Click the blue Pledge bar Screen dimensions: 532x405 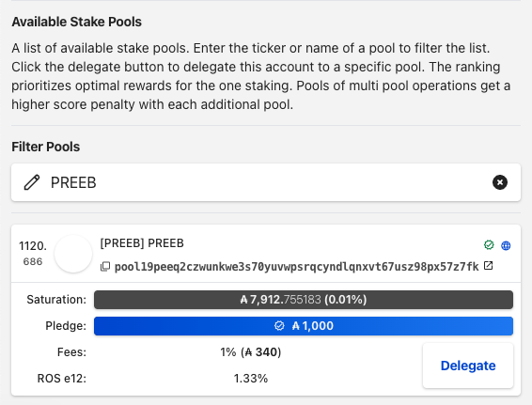pyautogui.click(x=304, y=326)
